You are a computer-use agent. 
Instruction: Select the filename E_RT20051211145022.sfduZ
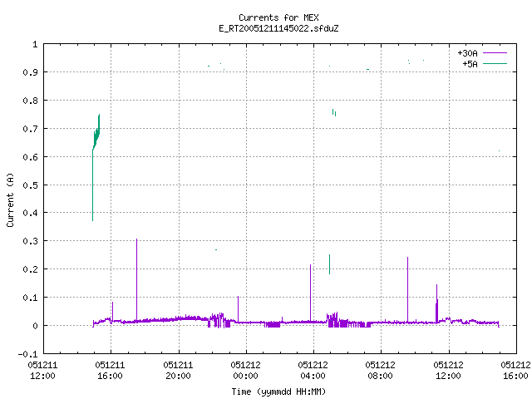278,28
